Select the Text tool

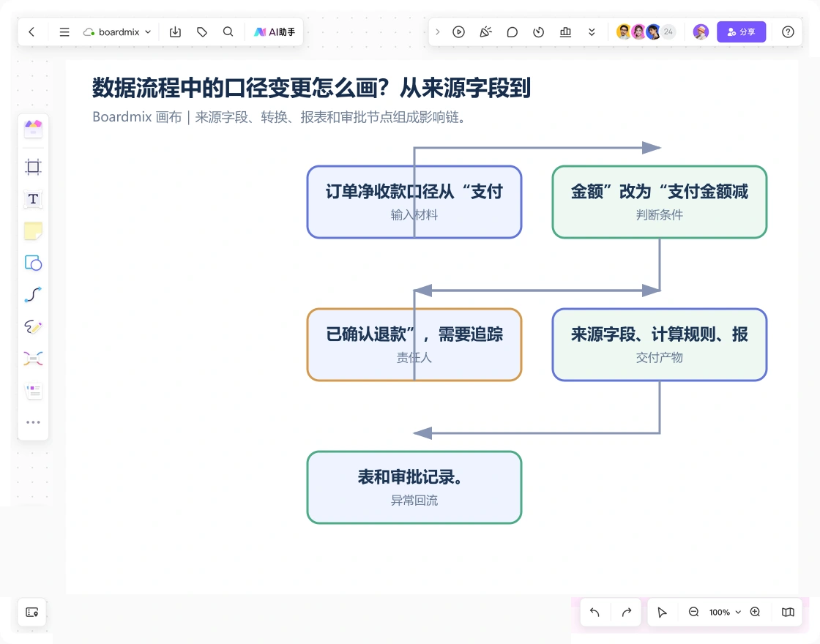coord(33,199)
